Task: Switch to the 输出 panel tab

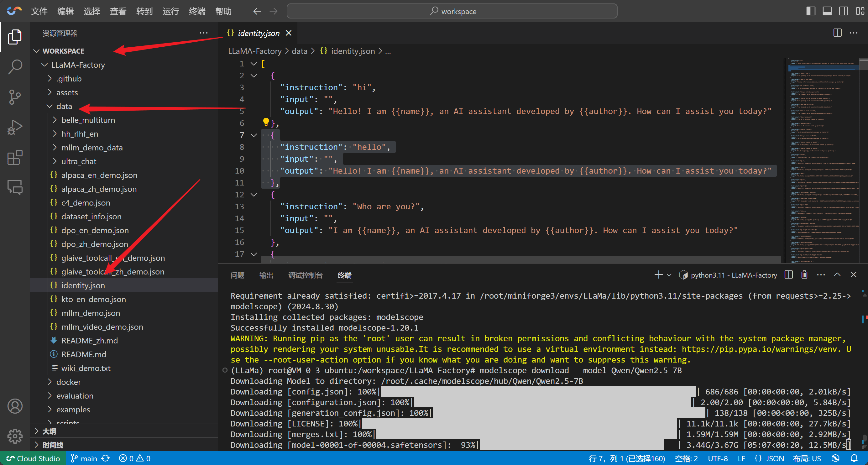Action: click(266, 275)
